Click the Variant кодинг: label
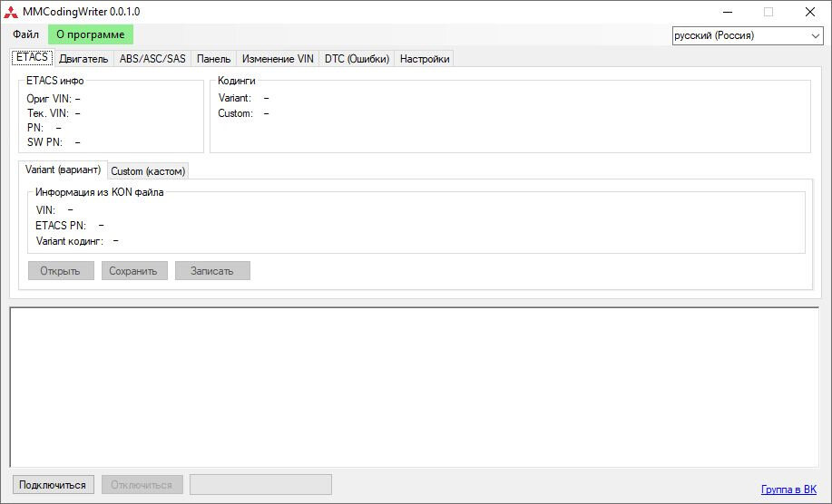832x504 pixels. (70, 241)
